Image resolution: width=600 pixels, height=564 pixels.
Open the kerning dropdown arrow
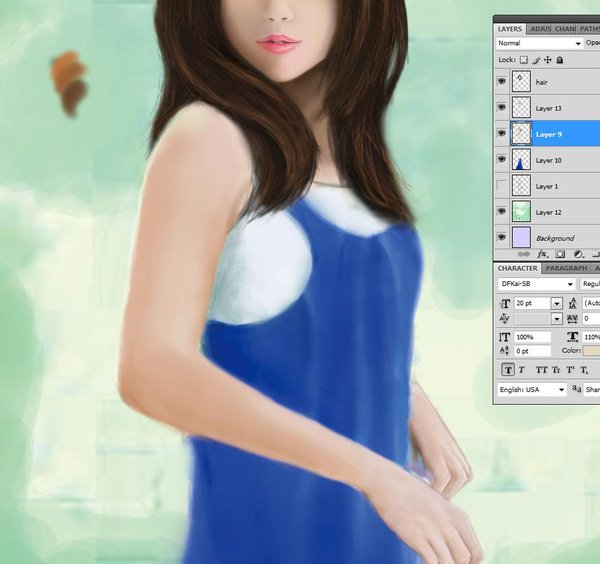[x=557, y=319]
